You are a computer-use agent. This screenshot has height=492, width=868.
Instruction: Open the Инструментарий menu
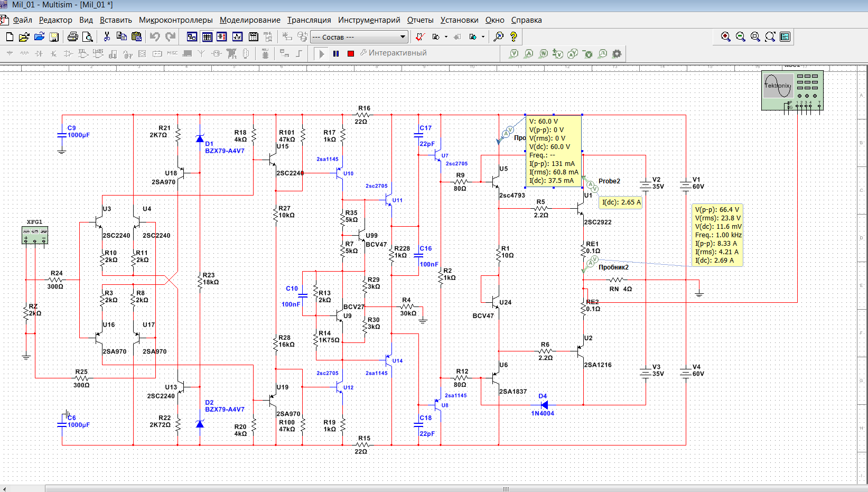[369, 20]
